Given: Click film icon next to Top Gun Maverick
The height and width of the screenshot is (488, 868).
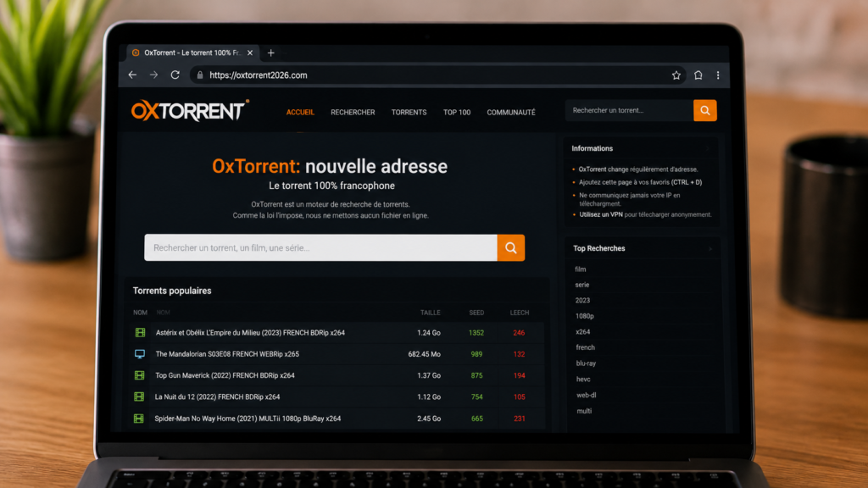Looking at the screenshot, I should coord(140,375).
